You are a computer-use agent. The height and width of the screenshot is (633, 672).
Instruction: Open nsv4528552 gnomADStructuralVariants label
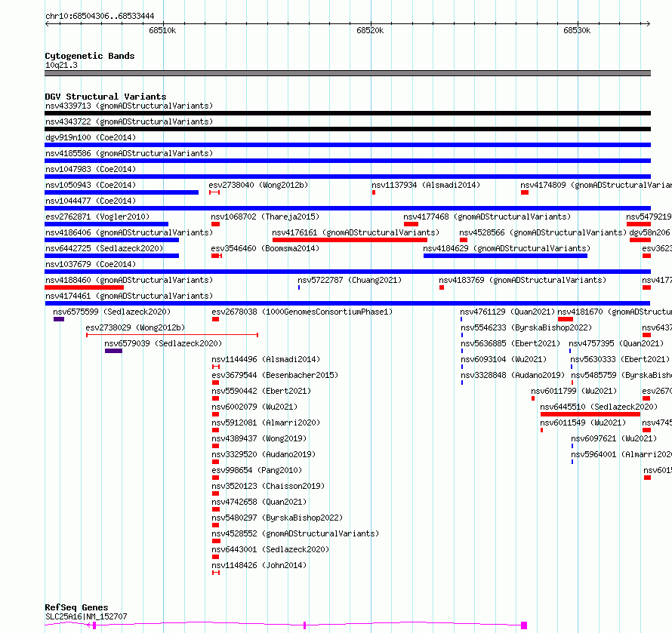point(295,533)
